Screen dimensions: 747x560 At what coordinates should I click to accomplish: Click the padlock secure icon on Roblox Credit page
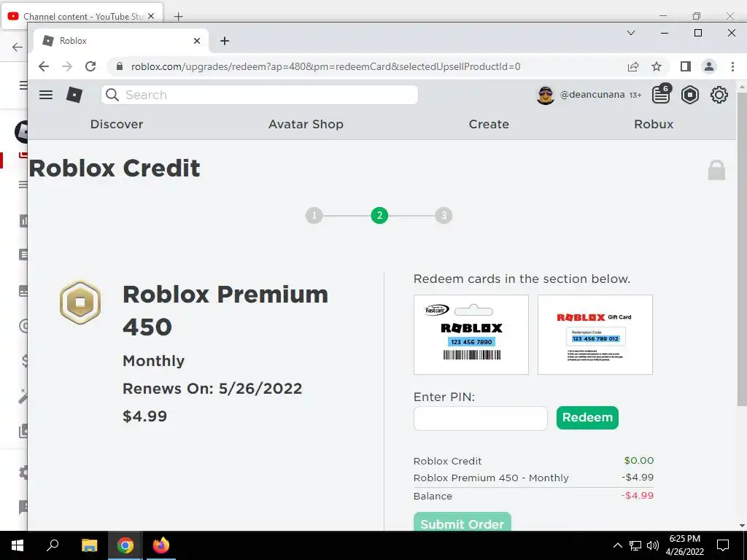pyautogui.click(x=716, y=171)
